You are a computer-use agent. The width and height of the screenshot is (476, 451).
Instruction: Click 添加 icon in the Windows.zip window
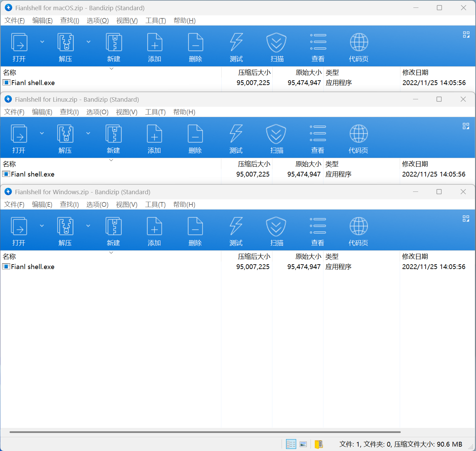pyautogui.click(x=154, y=227)
